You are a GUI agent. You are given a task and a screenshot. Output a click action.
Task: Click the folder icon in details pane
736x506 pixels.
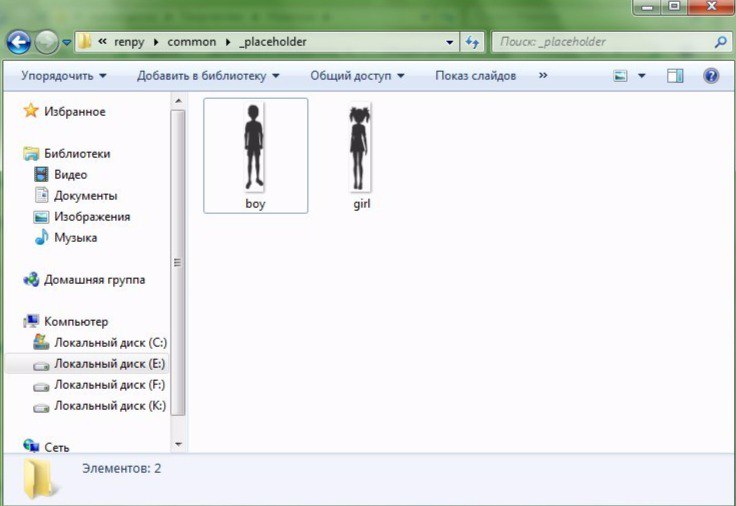[39, 479]
